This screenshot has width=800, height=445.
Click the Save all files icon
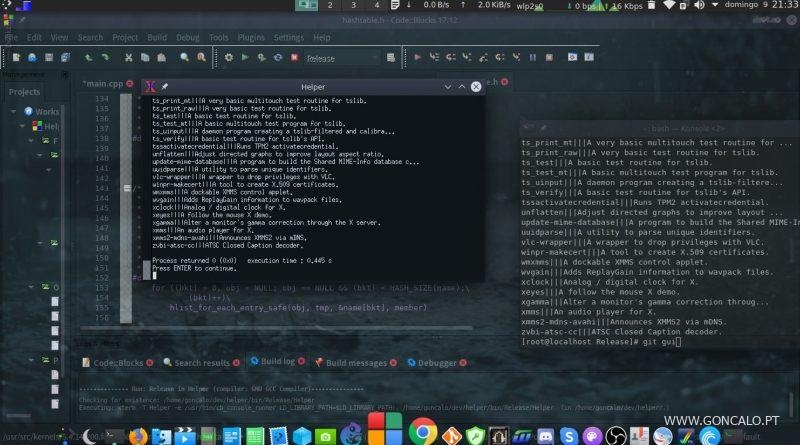click(65, 58)
